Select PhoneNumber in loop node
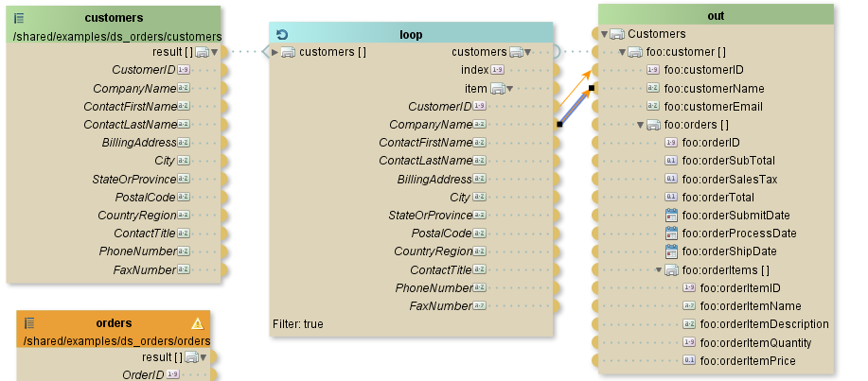Viewport: 868px width, 381px height. point(434,288)
